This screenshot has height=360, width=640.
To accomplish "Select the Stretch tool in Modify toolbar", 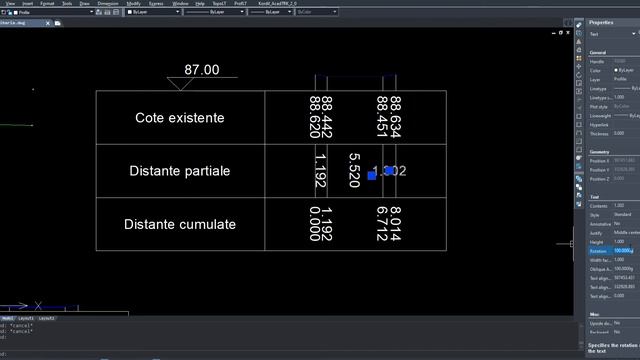I will point(579,92).
